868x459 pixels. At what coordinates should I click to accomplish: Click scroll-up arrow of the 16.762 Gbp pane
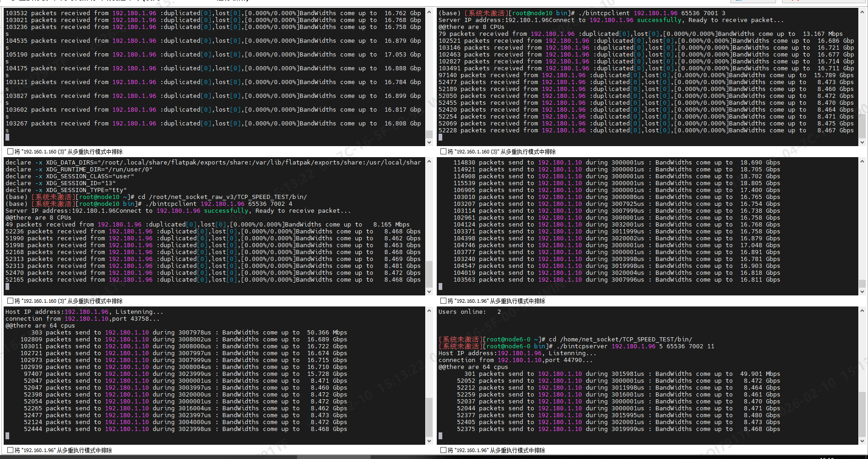(x=429, y=12)
